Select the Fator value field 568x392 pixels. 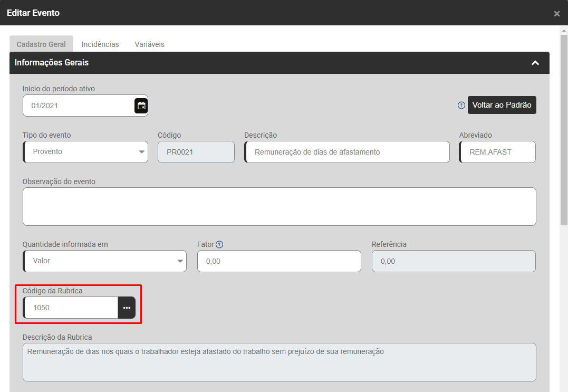tap(279, 261)
